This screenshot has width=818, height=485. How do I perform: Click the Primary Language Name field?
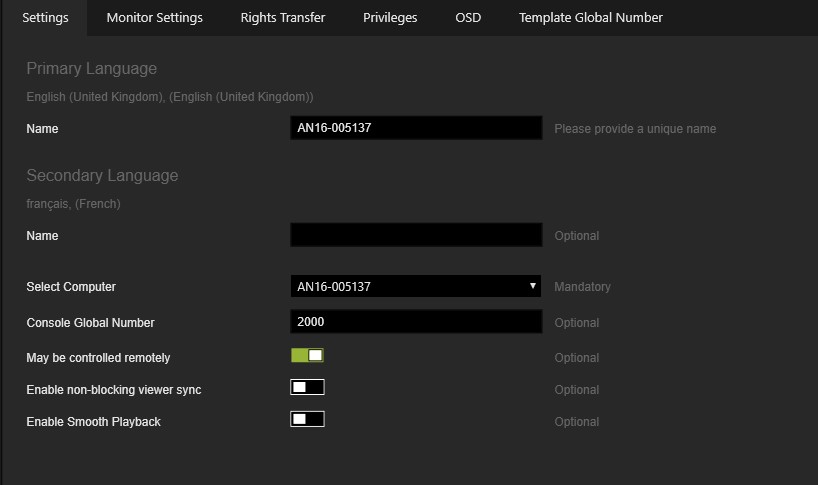[416, 128]
